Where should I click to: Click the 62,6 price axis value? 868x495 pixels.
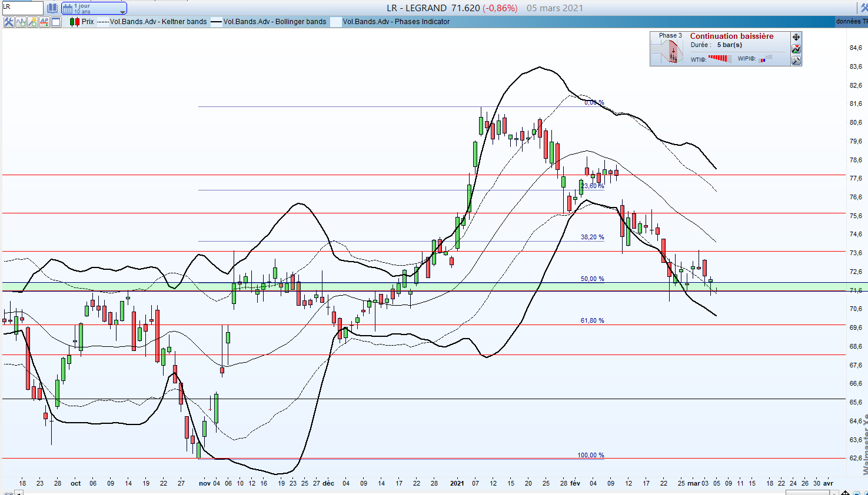pyautogui.click(x=856, y=458)
